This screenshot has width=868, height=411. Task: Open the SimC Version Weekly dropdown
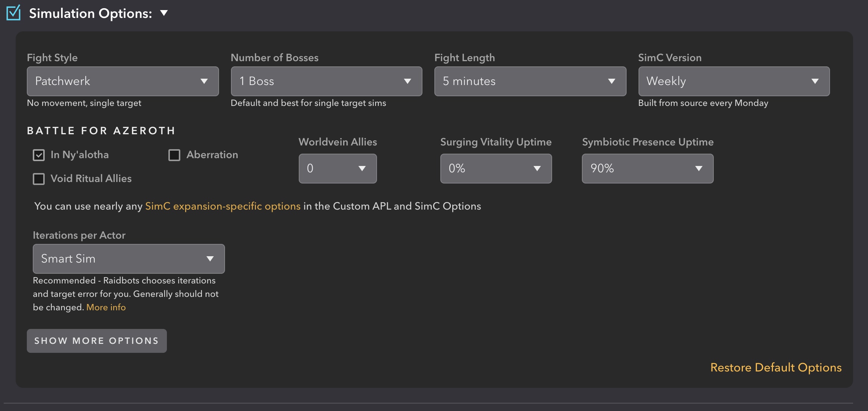pos(734,81)
